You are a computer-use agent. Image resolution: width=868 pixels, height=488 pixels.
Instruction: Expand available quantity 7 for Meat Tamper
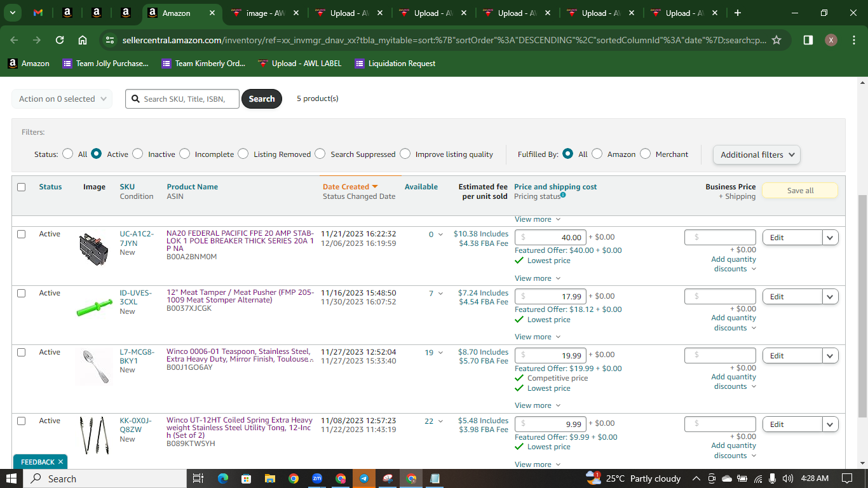pyautogui.click(x=436, y=294)
